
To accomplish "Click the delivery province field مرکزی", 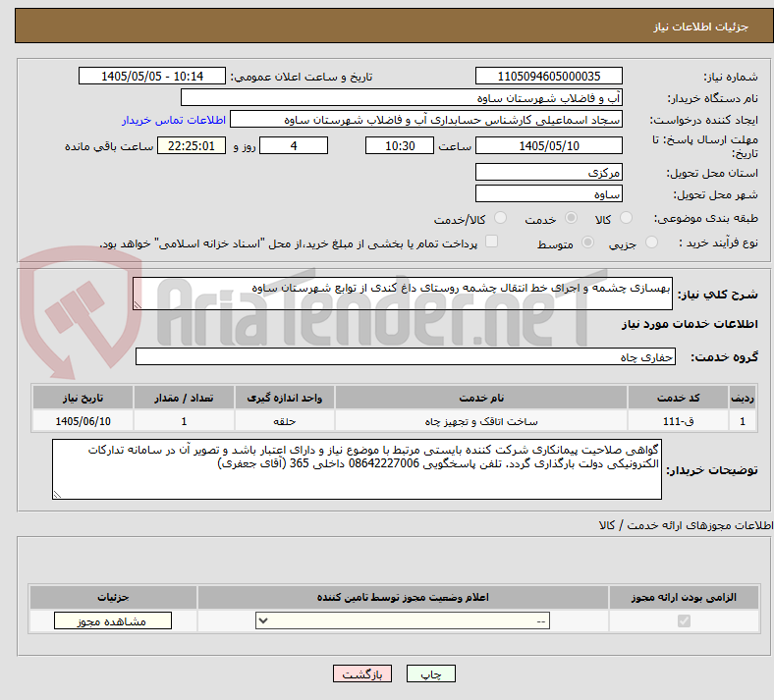I will (548, 172).
